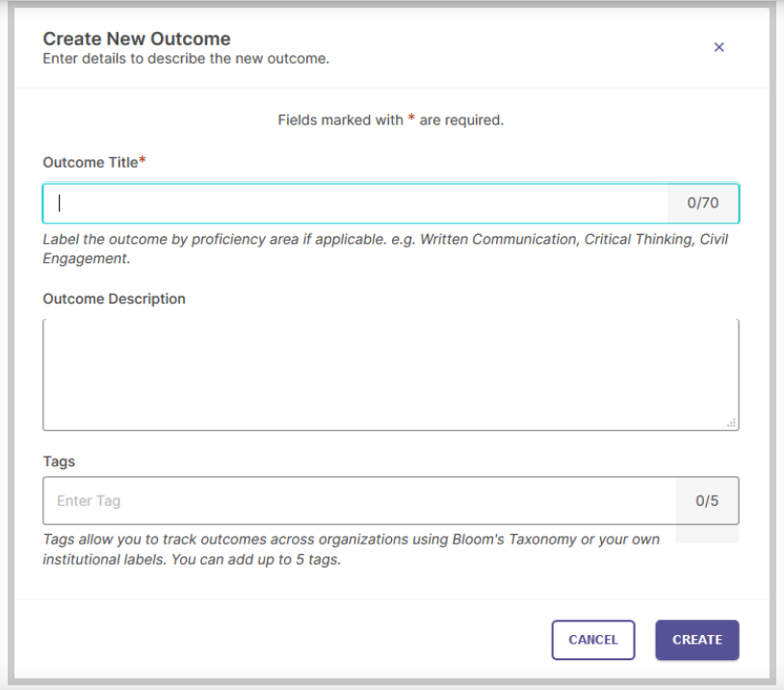Click the Tags field label
The image size is (784, 690).
pyautogui.click(x=59, y=461)
